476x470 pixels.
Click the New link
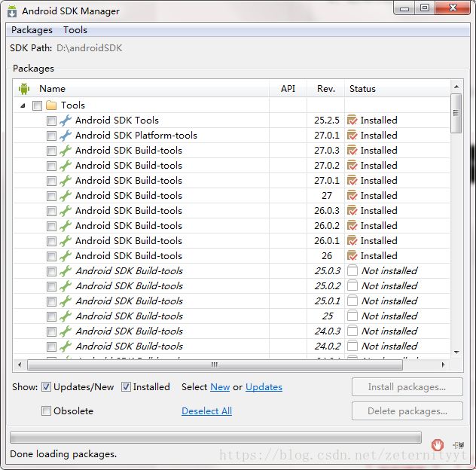click(x=220, y=387)
